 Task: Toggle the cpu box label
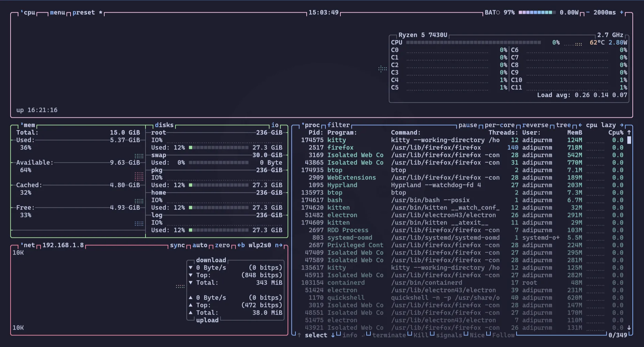pyautogui.click(x=28, y=13)
